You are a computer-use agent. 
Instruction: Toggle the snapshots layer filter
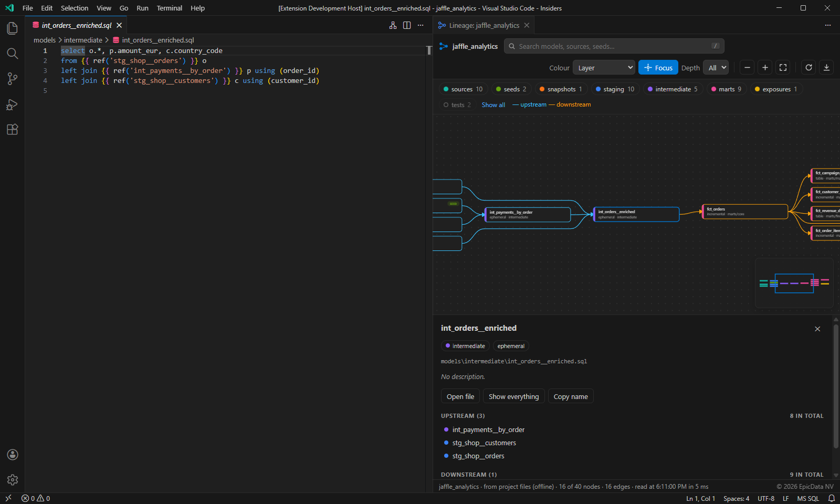561,89
